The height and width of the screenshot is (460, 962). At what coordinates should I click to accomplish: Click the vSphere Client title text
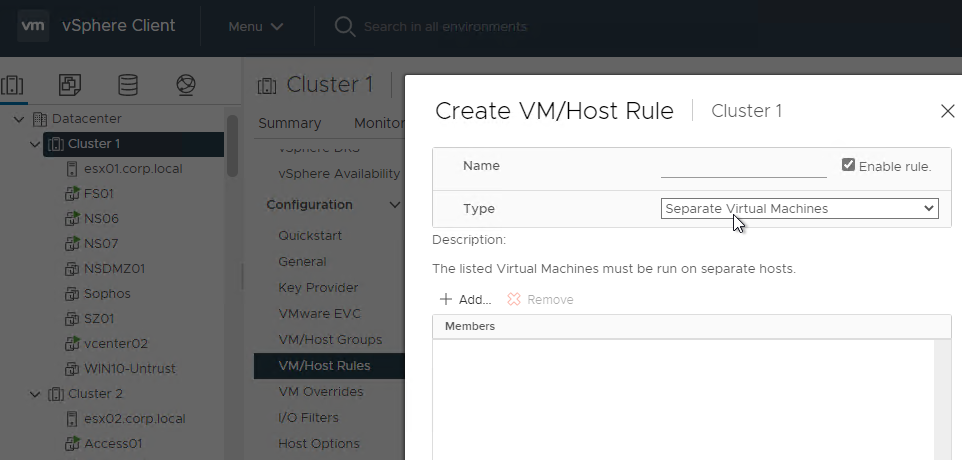pos(118,26)
